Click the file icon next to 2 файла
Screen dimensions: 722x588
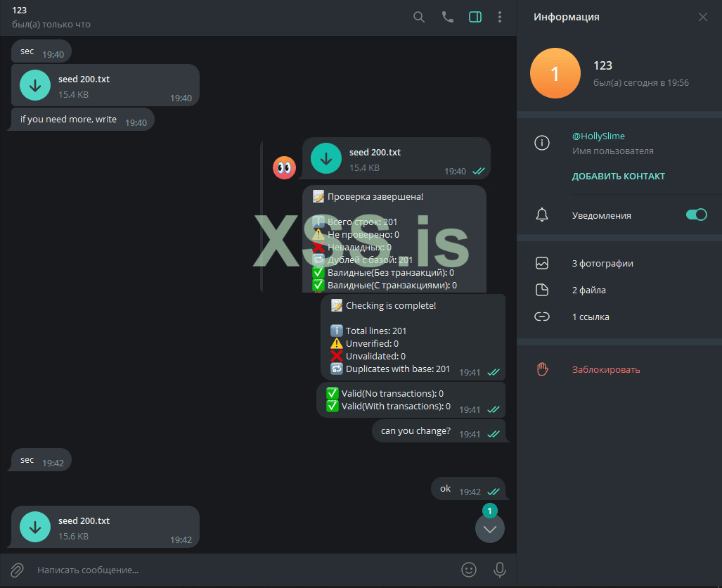[x=542, y=290]
